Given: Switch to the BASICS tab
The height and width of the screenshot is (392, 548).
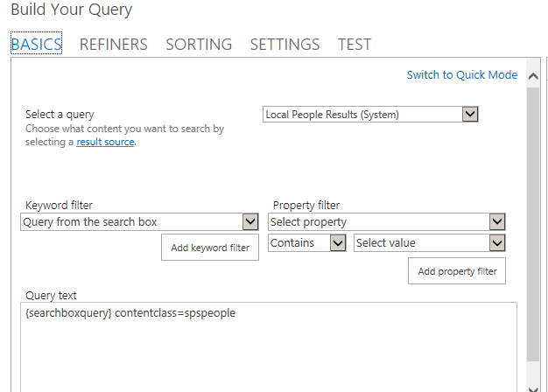Looking at the screenshot, I should pos(36,45).
